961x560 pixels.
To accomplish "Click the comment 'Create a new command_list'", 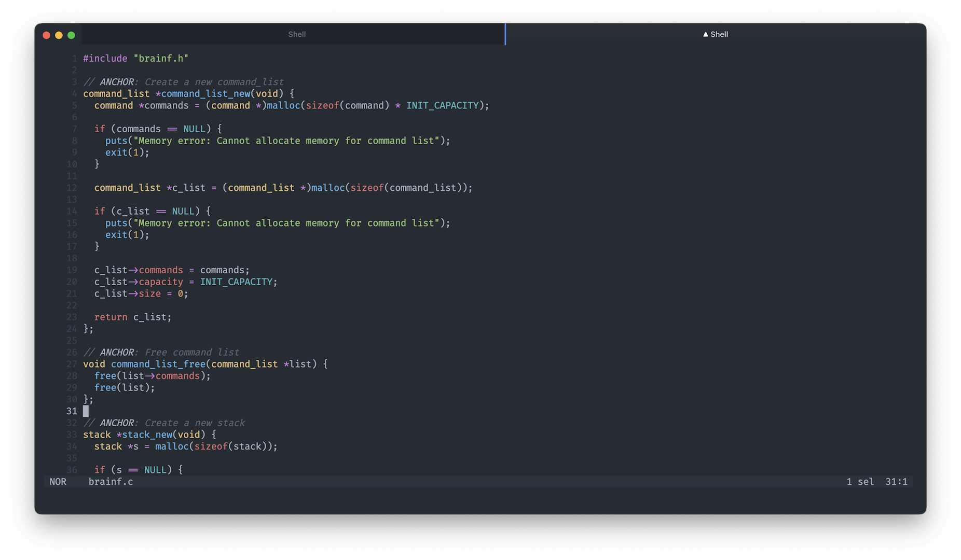I will 214,82.
